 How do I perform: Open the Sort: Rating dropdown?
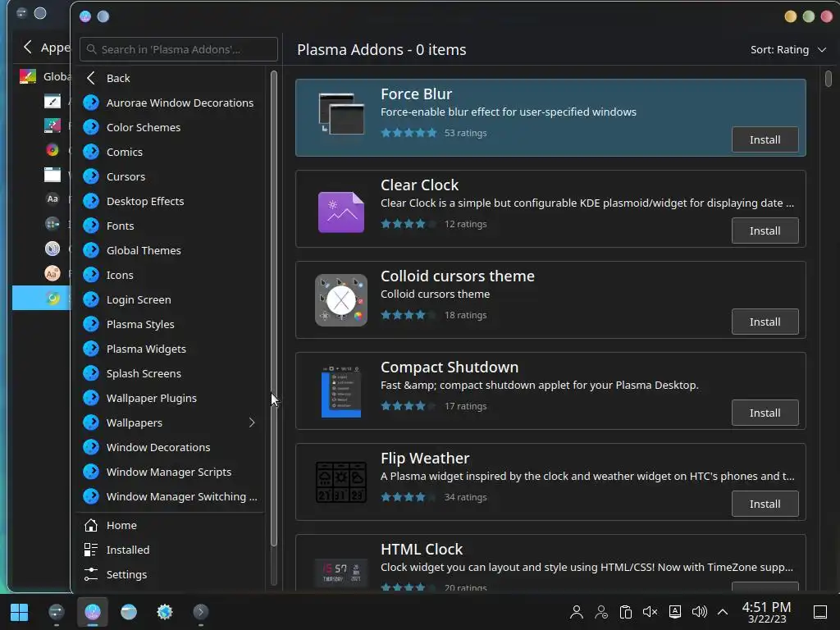[788, 50]
